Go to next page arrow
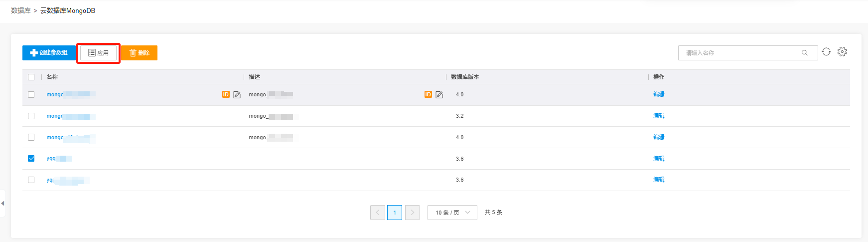This screenshot has height=242, width=868. tap(412, 213)
